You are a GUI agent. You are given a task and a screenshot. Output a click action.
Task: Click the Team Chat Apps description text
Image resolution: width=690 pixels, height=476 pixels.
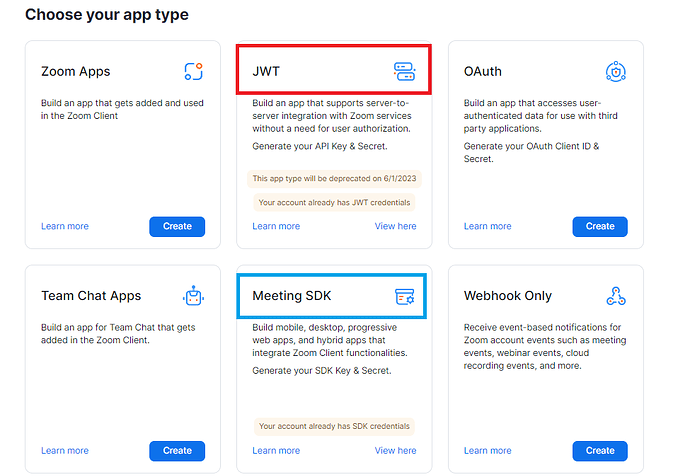pos(118,333)
